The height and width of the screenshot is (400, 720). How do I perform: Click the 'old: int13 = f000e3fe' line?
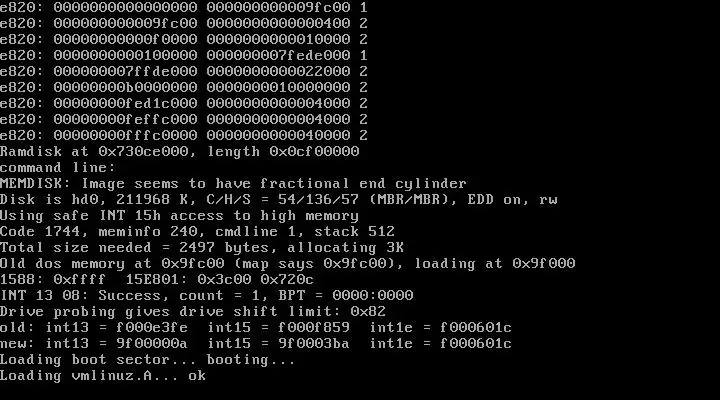click(x=256, y=327)
